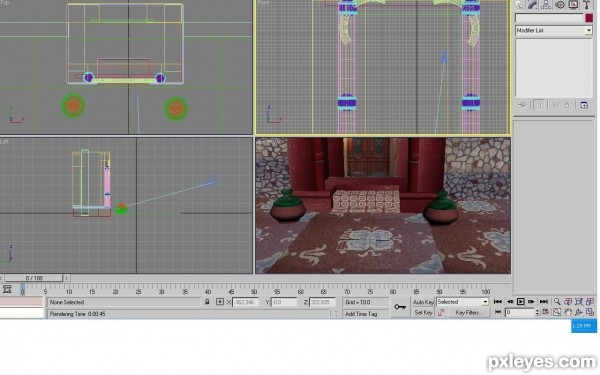600x375 pixels.
Task: Open the Hierarchy command panel tab
Action: click(x=546, y=4)
